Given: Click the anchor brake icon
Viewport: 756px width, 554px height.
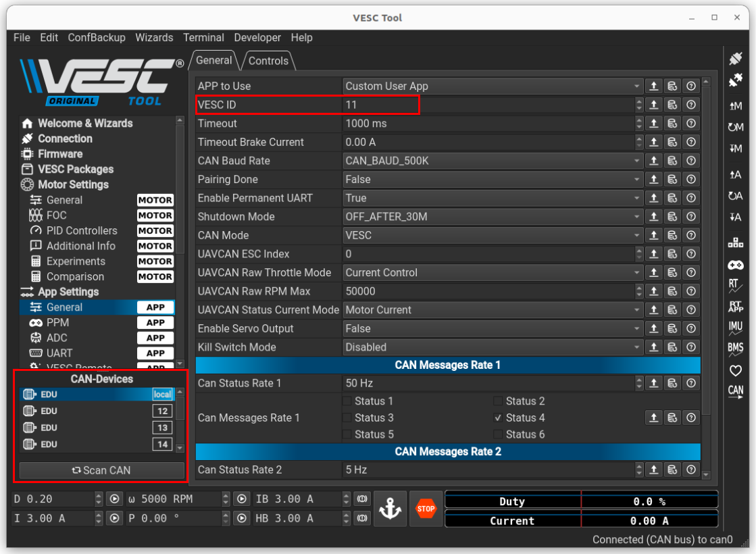Looking at the screenshot, I should (x=390, y=509).
